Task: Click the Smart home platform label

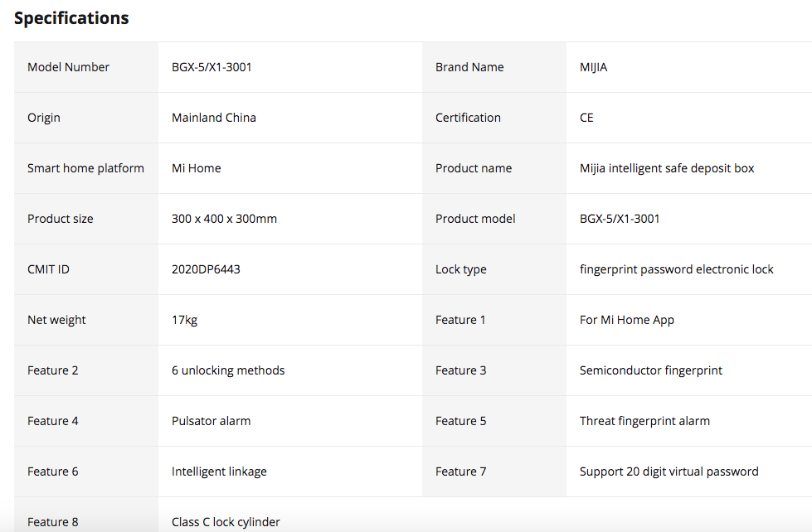Action: click(85, 168)
